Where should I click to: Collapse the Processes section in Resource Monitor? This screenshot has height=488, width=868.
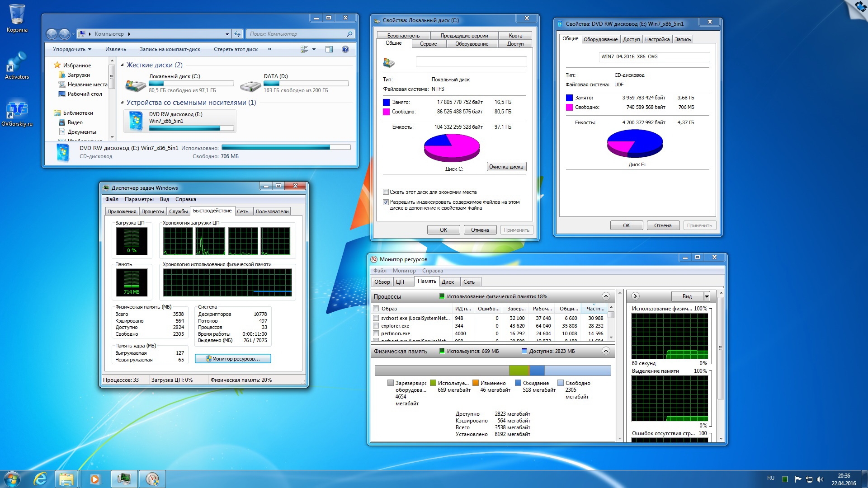[606, 296]
